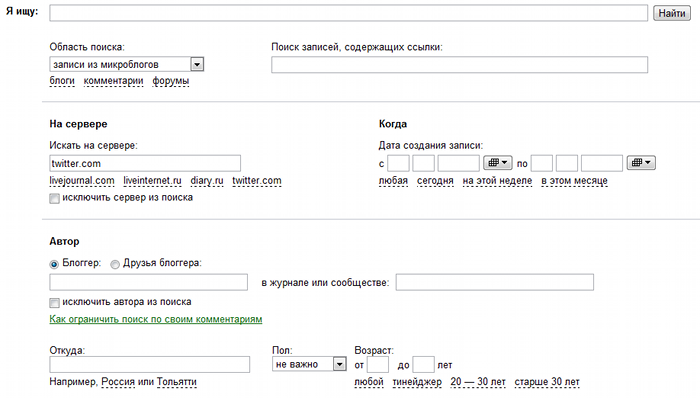Switch search area to "блоги"
Viewport: 700px width, 398px height.
click(x=62, y=81)
